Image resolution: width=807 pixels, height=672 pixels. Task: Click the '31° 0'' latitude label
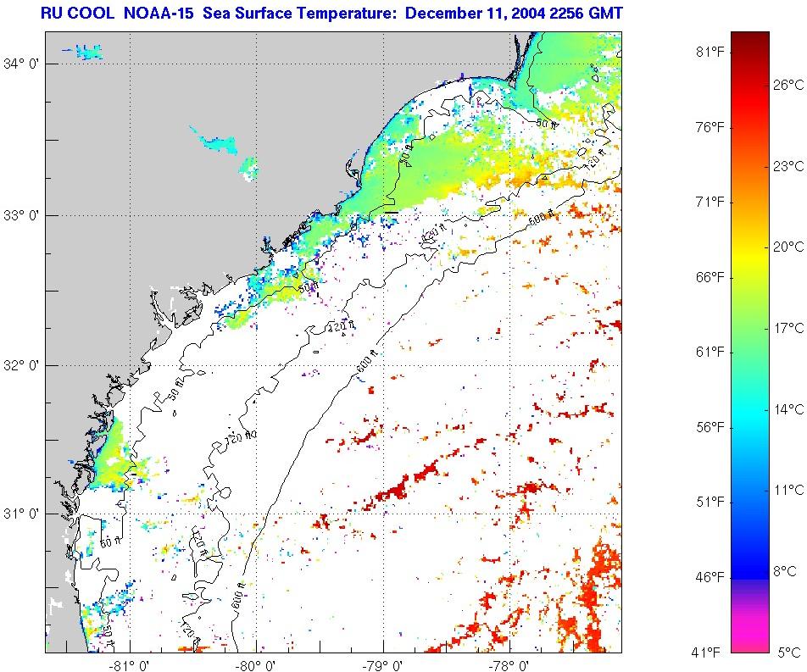click(x=22, y=514)
